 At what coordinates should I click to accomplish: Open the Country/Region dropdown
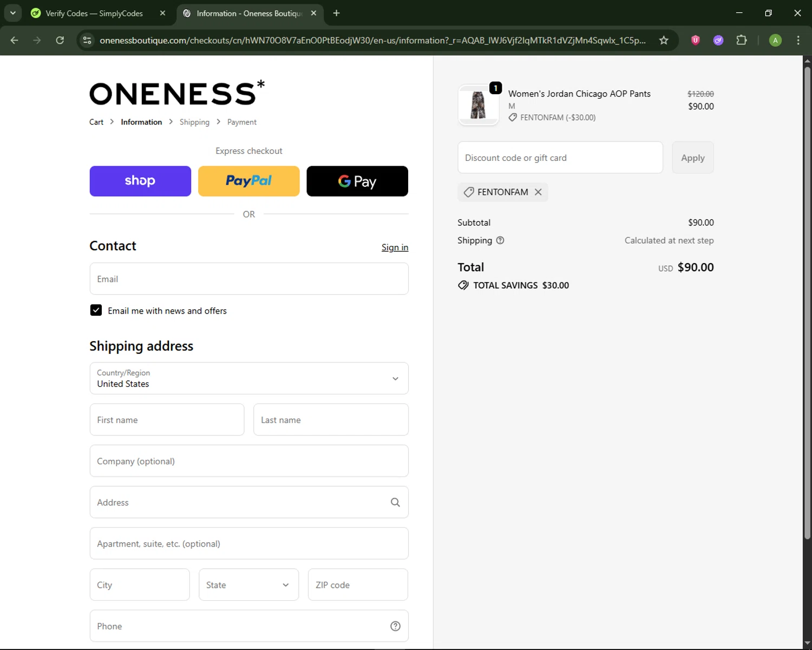click(x=249, y=378)
